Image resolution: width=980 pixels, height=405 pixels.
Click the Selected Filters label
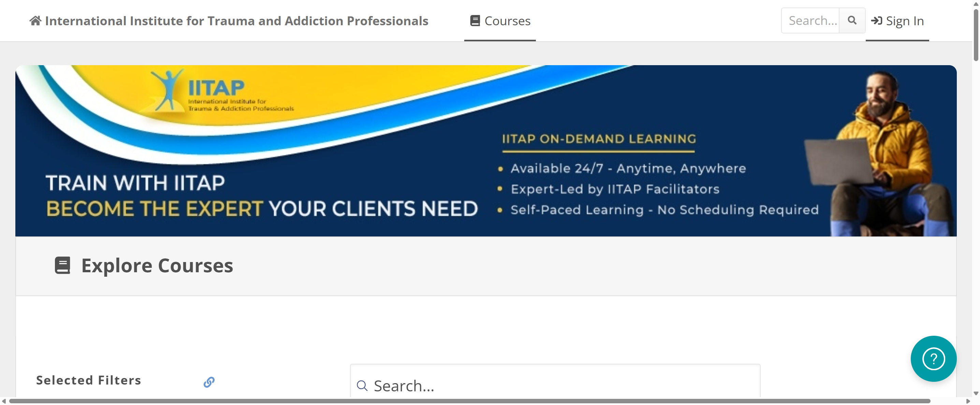pyautogui.click(x=89, y=380)
